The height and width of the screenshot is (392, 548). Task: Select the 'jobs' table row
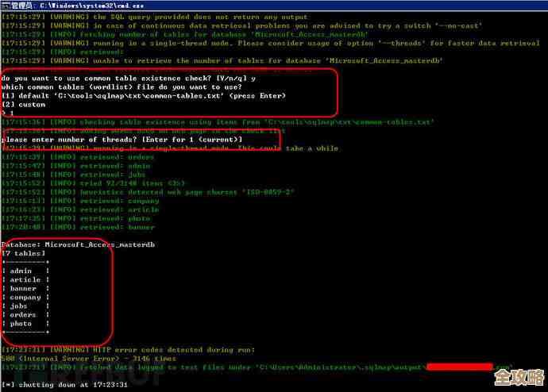pos(19,306)
